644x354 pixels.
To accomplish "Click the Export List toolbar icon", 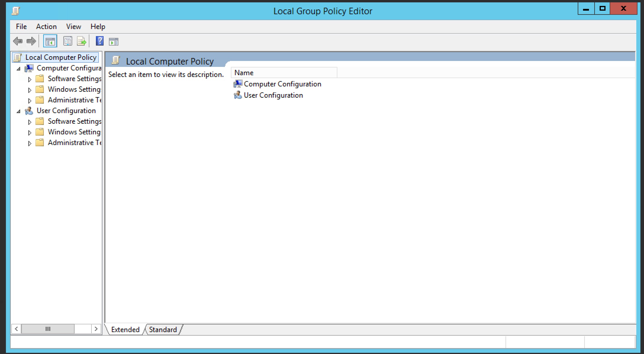I will click(81, 41).
